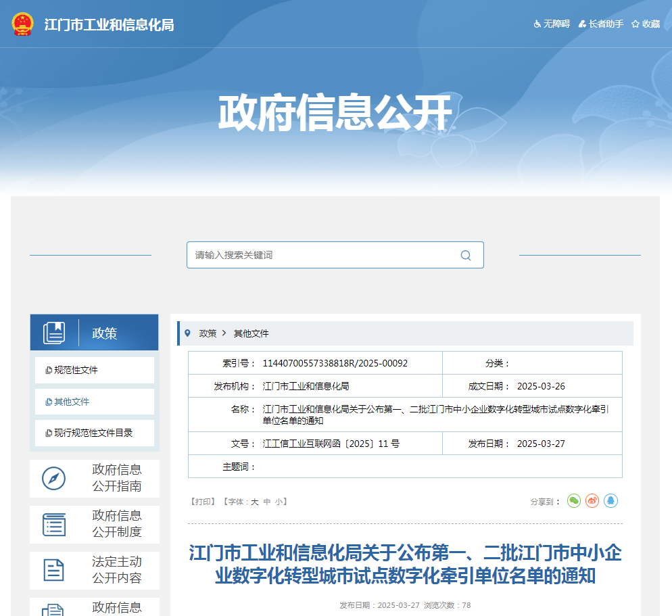Open 政府信息公开指南 compass icon
Image resolution: width=672 pixels, height=616 pixels.
[54, 478]
